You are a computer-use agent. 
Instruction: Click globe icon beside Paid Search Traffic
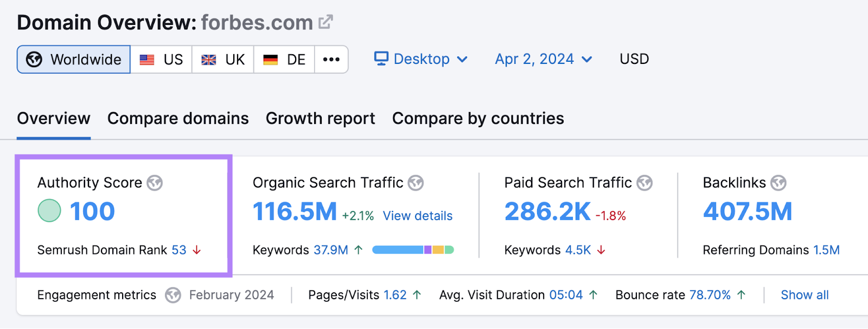(644, 183)
